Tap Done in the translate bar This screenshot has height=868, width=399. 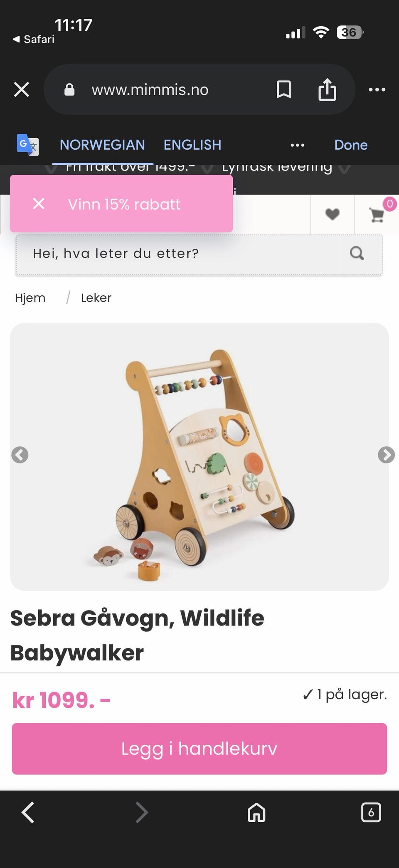tap(351, 145)
